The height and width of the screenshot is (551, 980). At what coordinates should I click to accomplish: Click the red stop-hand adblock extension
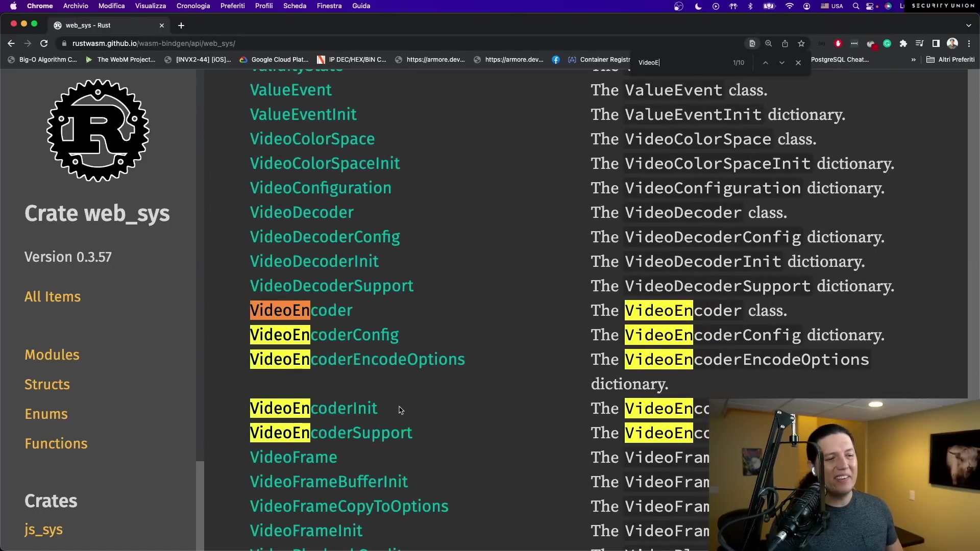838,43
